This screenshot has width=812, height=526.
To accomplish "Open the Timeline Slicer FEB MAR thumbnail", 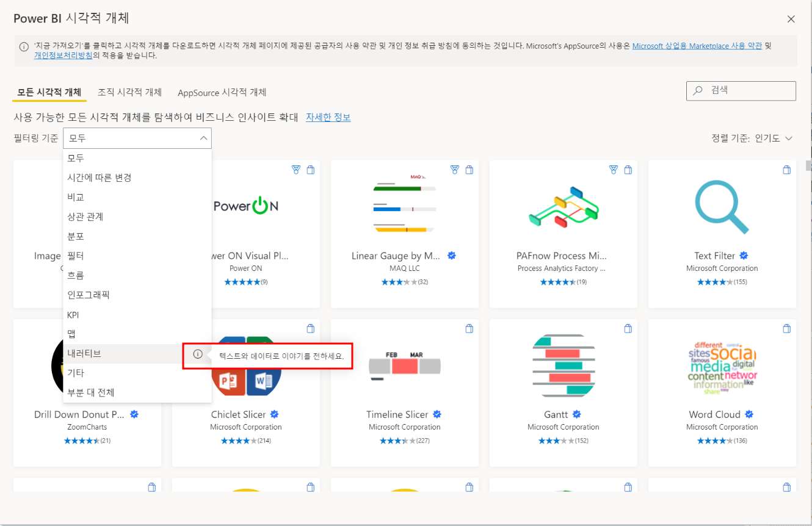I will point(405,366).
